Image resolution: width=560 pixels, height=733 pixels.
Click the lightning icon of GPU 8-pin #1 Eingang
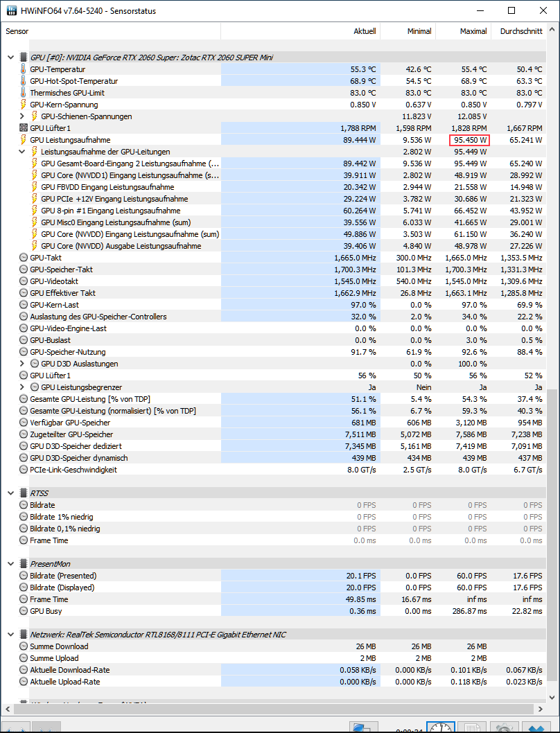click(35, 211)
